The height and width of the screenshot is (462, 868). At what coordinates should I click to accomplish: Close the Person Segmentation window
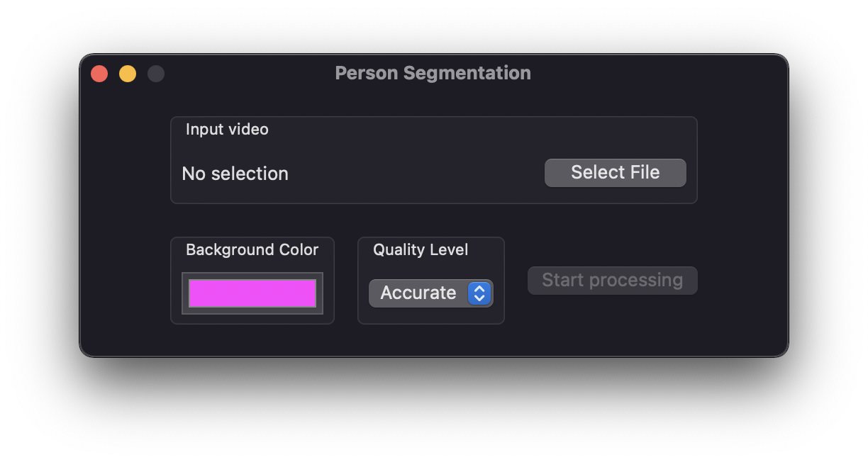(99, 74)
